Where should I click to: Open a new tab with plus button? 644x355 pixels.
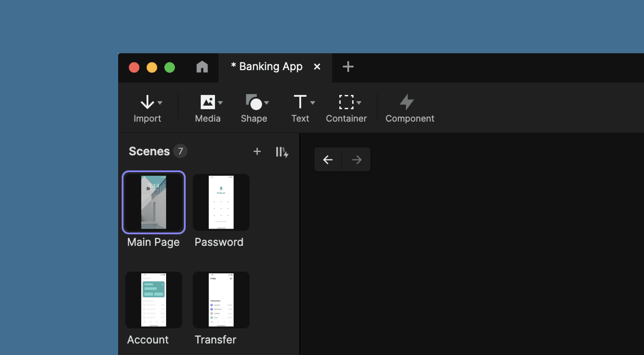point(348,67)
